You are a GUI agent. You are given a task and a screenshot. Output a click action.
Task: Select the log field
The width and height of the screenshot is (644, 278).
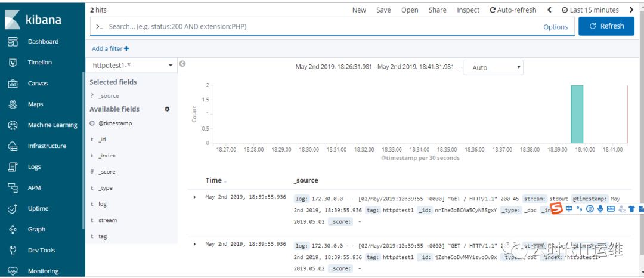[103, 204]
